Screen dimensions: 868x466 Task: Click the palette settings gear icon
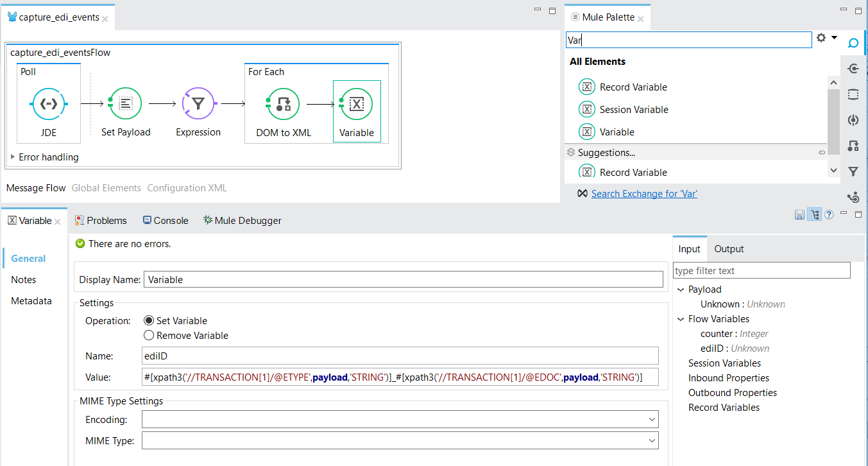pos(821,38)
